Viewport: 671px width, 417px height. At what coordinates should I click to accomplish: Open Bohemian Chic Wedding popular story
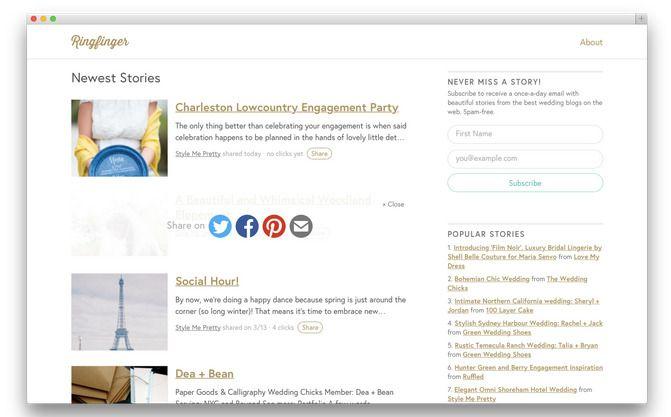point(492,279)
